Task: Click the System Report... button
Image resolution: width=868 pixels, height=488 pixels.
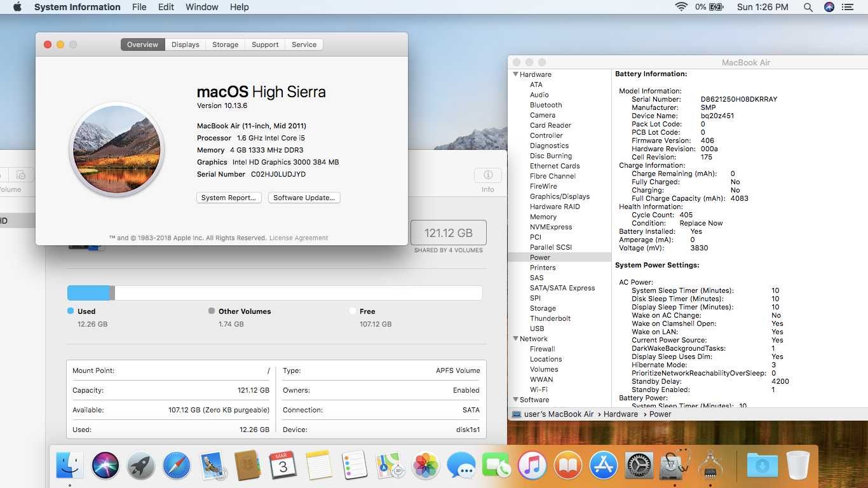Action: click(x=229, y=198)
